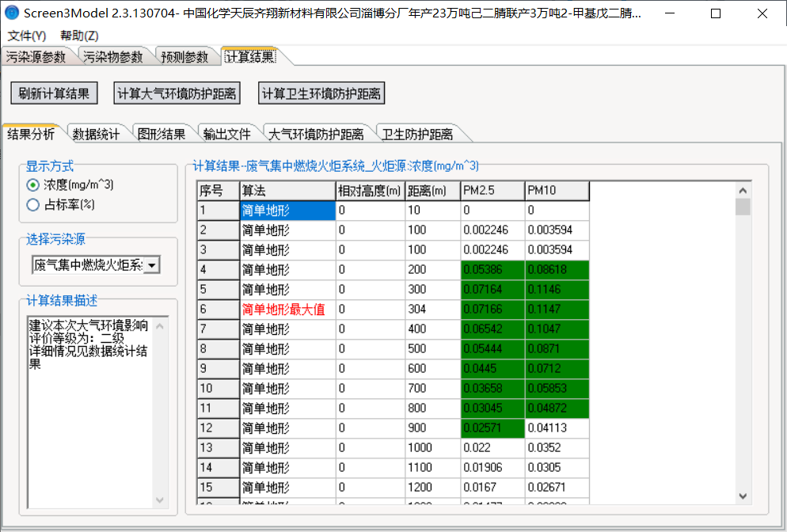Select the highlighted 简单地形 cell in row 1
Image resolution: width=787 pixels, height=532 pixels.
[x=287, y=211]
